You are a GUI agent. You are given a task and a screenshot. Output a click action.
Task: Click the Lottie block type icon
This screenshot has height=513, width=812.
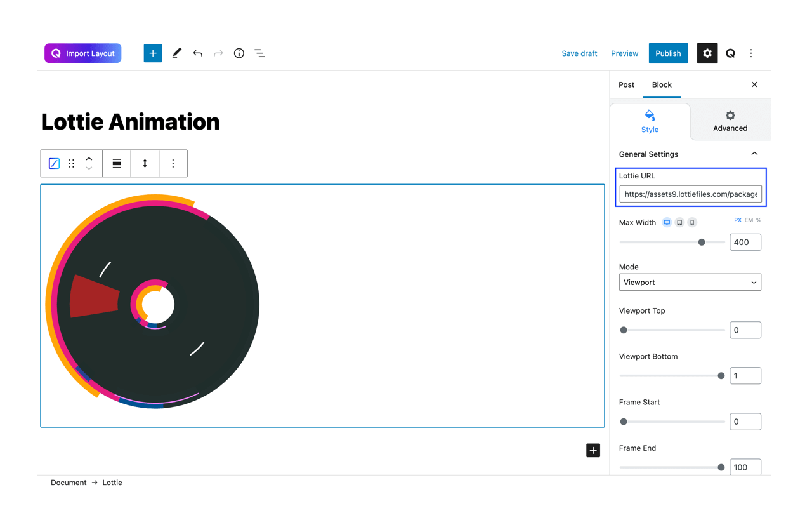54,164
